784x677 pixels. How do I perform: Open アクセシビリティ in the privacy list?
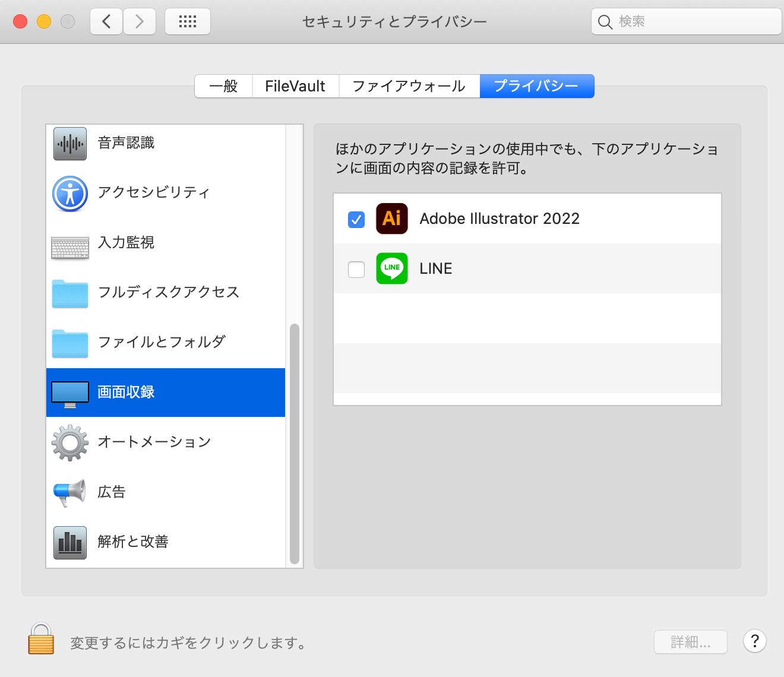coord(153,193)
